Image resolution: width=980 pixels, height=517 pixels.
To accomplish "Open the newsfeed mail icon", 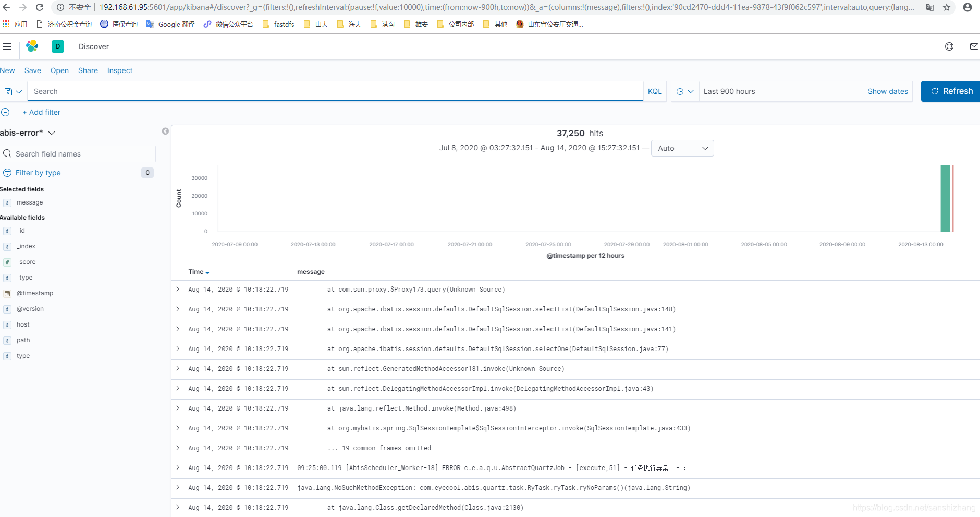I will [x=974, y=46].
